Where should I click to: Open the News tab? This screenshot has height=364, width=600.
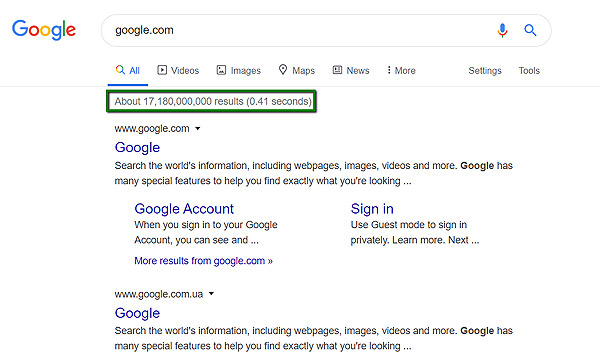click(x=351, y=70)
